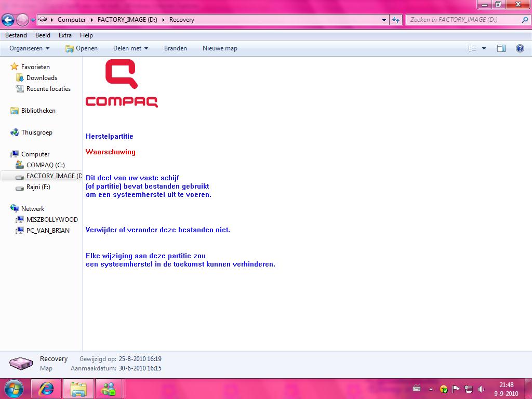
Task: Select Favorieten in the navigation pane
Action: tap(35, 67)
